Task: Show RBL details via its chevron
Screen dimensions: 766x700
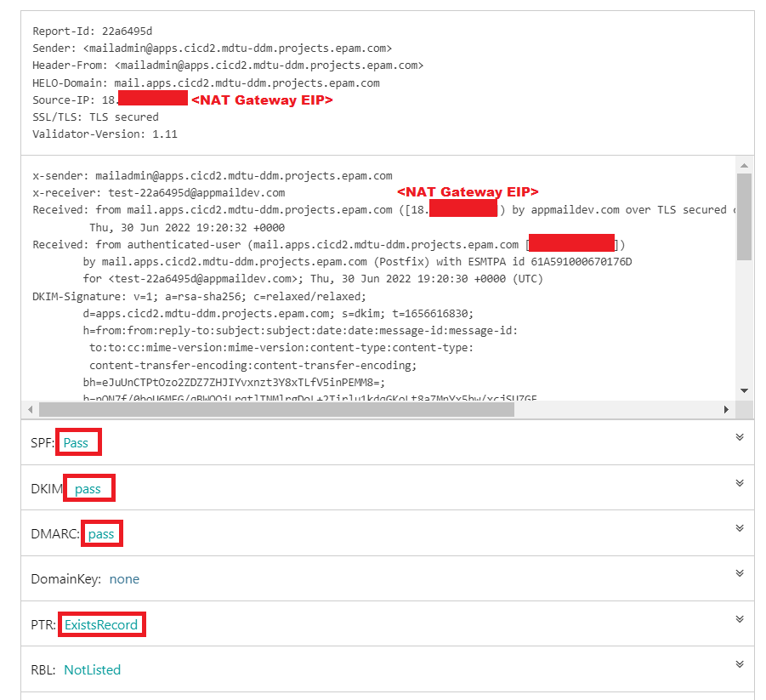Action: point(739,664)
